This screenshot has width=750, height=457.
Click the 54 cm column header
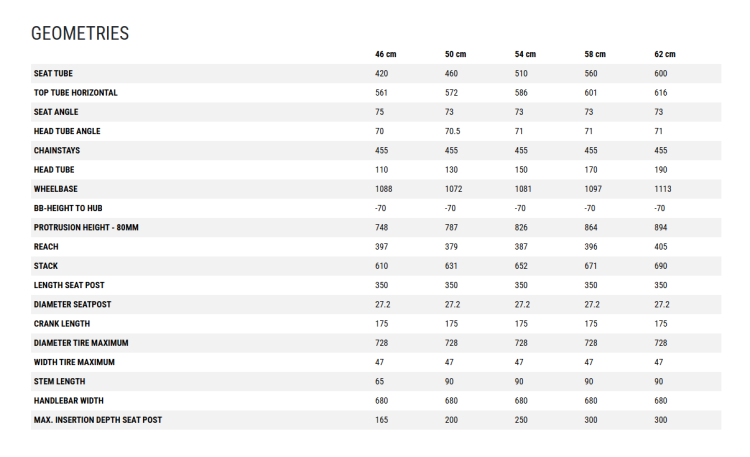click(525, 54)
